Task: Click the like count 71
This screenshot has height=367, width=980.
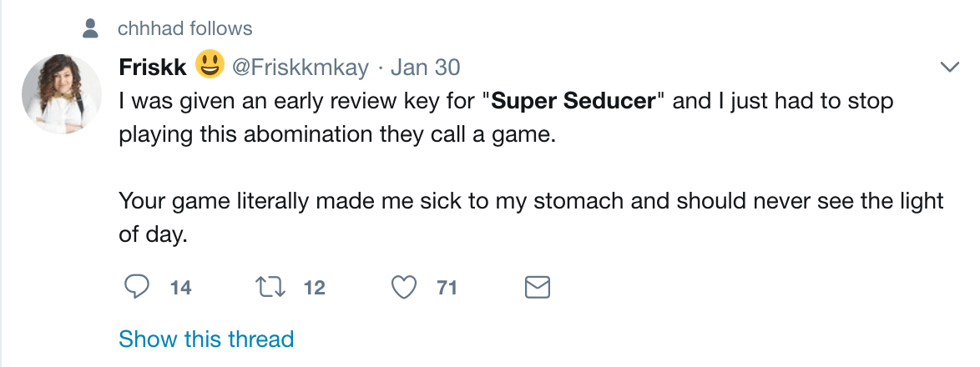Action: (x=447, y=288)
